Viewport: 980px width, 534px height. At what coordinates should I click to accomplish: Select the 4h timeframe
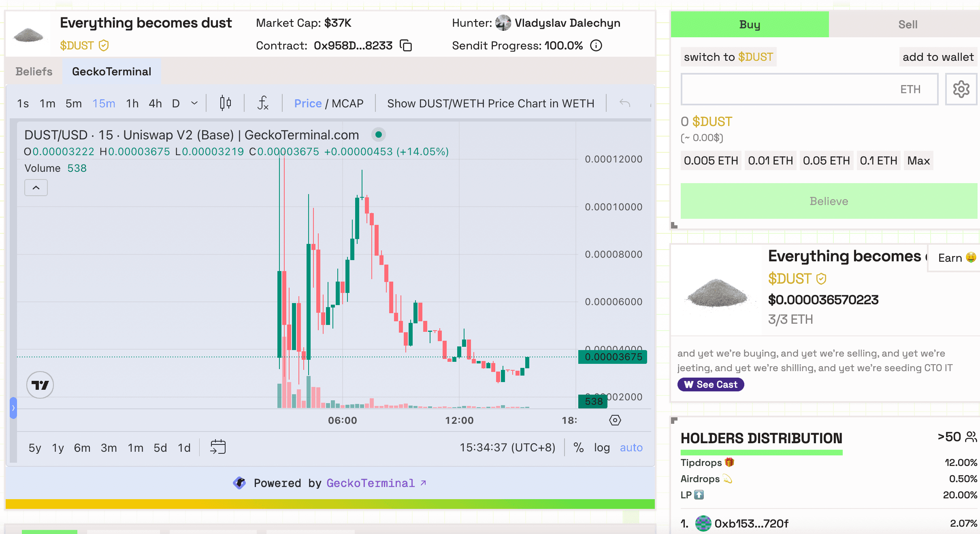click(x=156, y=103)
